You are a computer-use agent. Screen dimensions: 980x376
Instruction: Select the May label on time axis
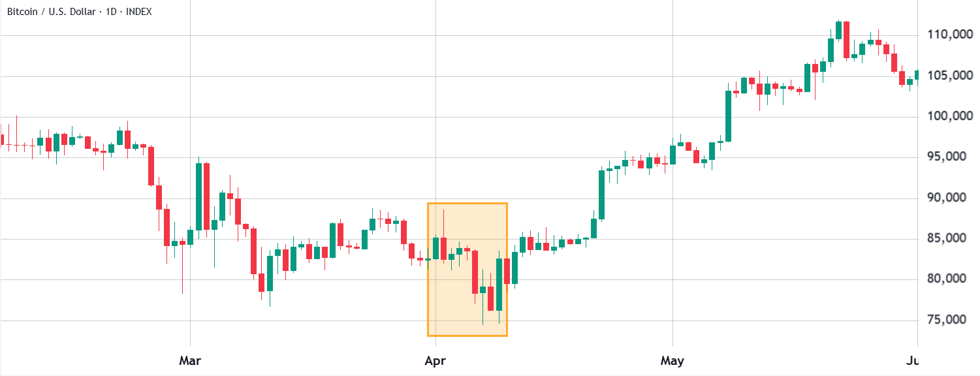tap(672, 360)
